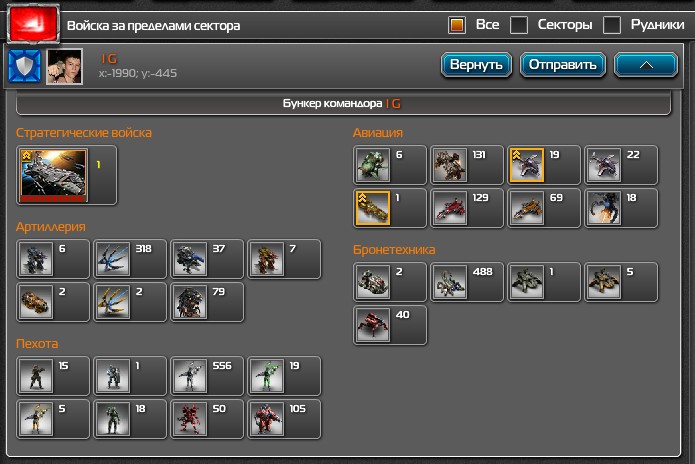Enable the Секторы filter checkbox
The width and height of the screenshot is (695, 464).
coord(519,25)
